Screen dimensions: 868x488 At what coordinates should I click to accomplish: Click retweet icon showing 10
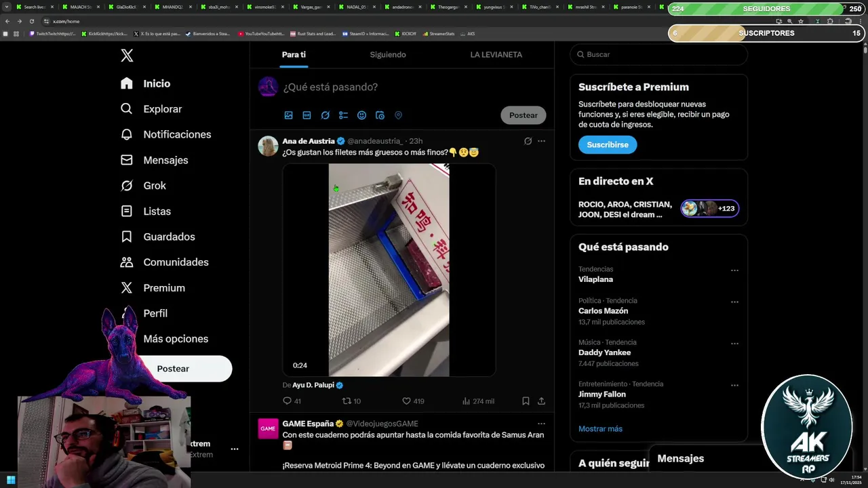[x=347, y=401]
